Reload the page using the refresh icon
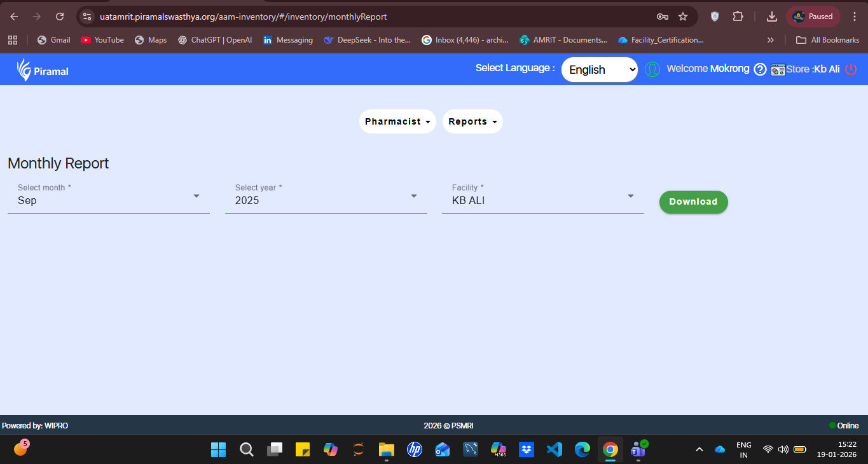Image resolution: width=868 pixels, height=464 pixels. (60, 17)
